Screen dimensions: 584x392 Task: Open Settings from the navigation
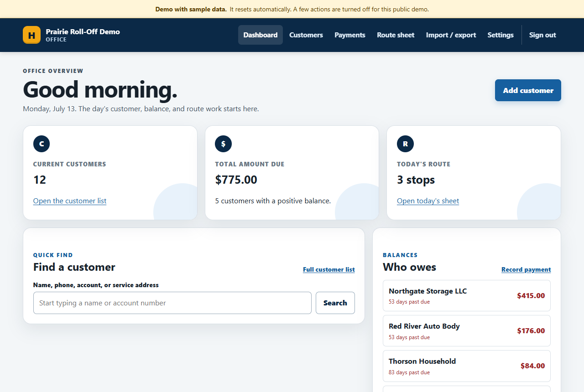501,35
